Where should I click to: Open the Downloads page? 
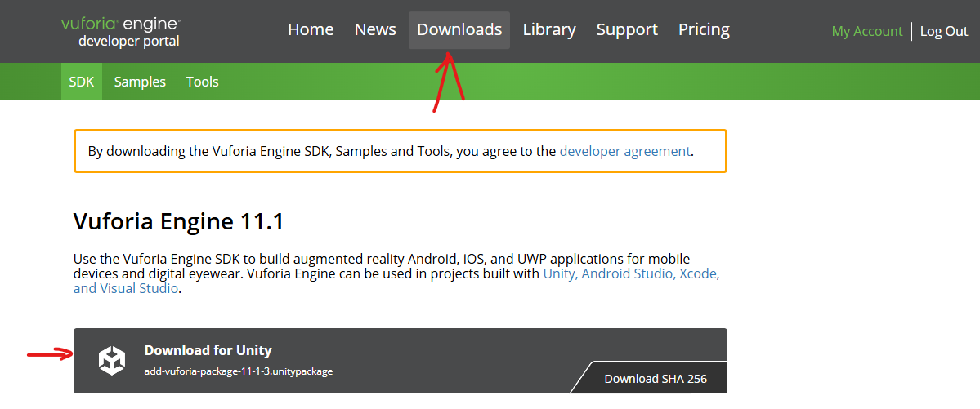click(459, 30)
